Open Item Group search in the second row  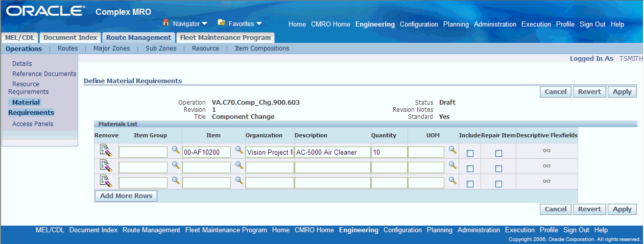[x=175, y=165]
